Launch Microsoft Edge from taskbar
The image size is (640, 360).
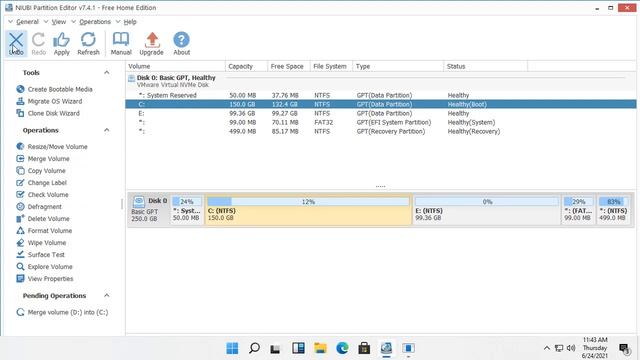pyautogui.click(x=342, y=348)
